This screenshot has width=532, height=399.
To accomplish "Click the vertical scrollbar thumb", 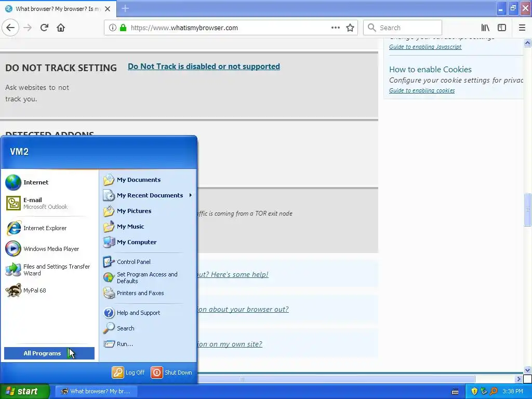I will click(x=527, y=209).
